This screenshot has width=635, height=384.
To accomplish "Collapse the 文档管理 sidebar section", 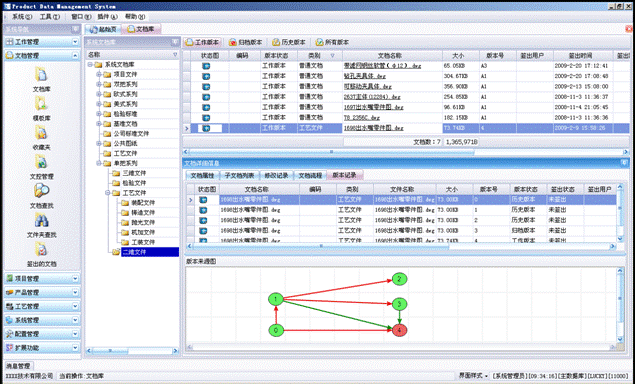I will 75,55.
